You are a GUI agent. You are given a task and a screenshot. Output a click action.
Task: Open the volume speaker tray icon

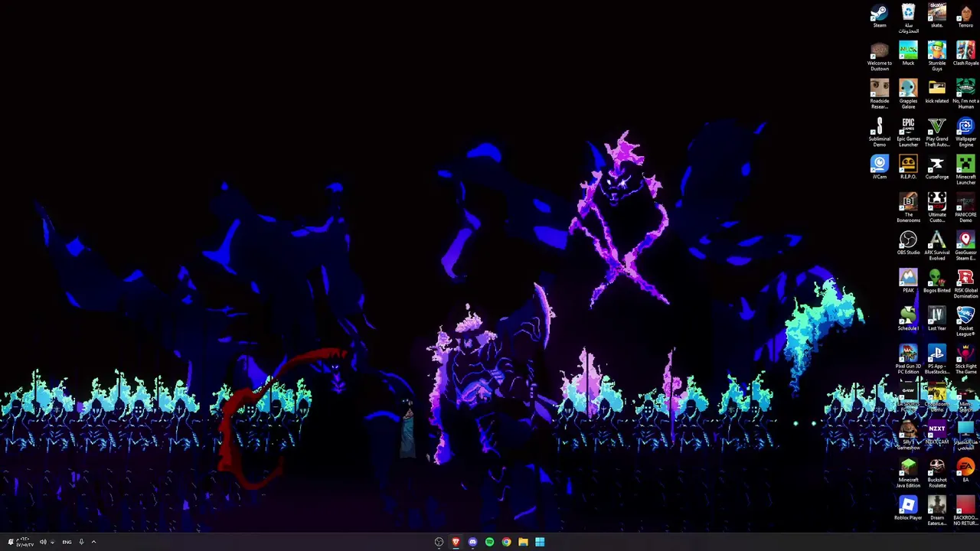43,542
